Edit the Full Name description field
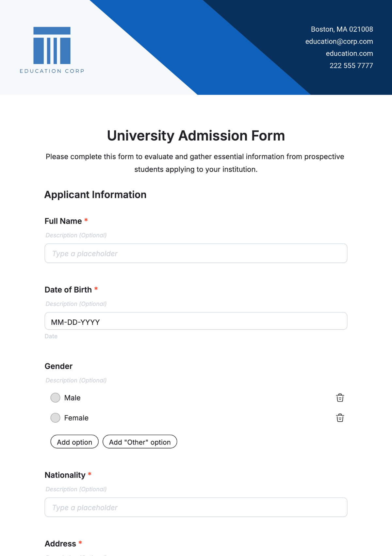This screenshot has width=392, height=556. [x=76, y=235]
